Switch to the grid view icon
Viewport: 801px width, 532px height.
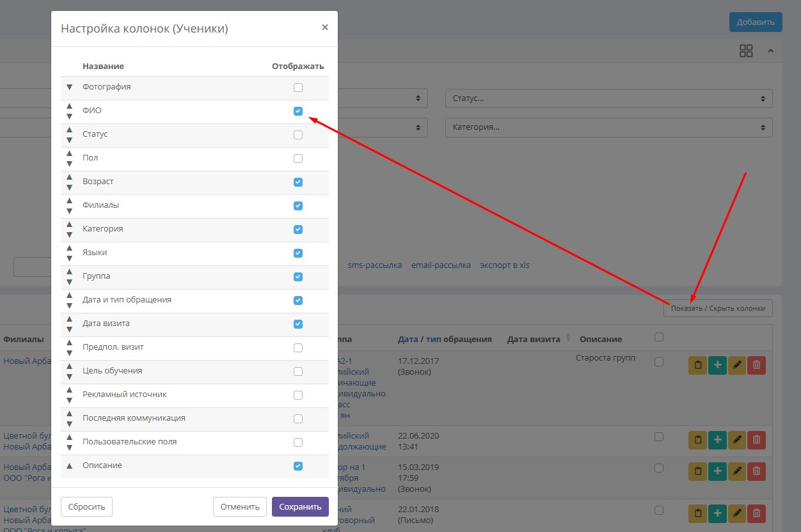pyautogui.click(x=746, y=51)
